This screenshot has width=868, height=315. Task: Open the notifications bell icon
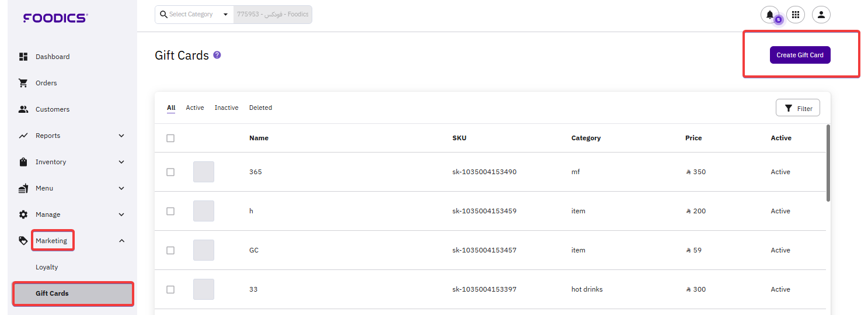click(769, 15)
